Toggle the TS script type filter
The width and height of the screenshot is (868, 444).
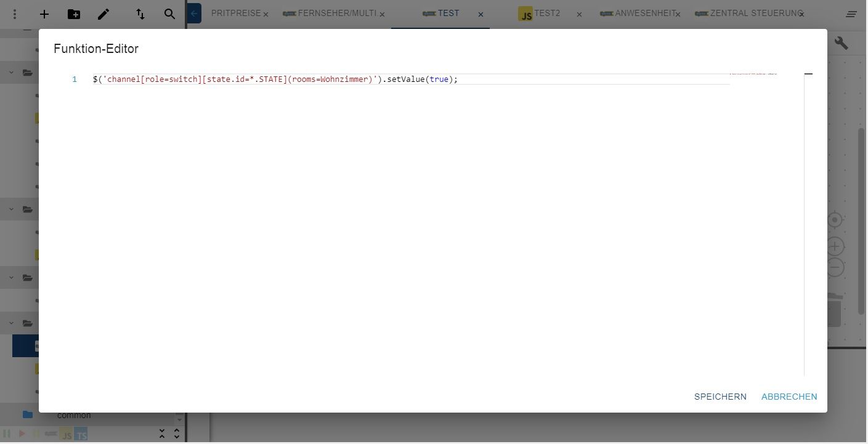tap(81, 434)
